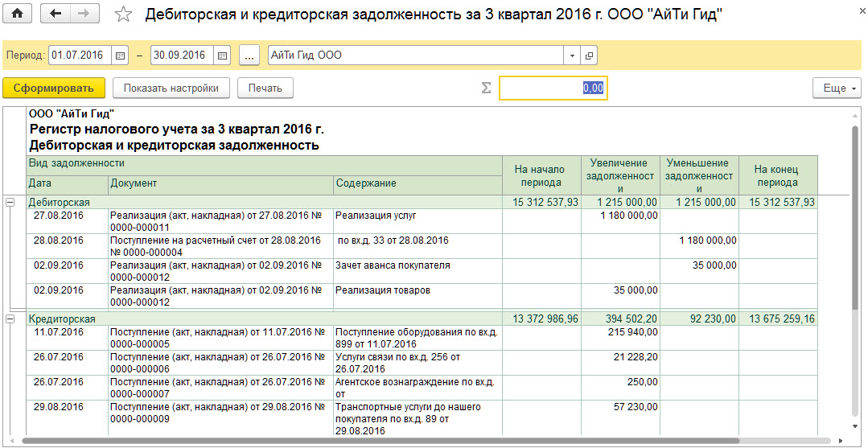Click value 394 502,20
Viewport: 868px width, 448px height.
tap(630, 319)
